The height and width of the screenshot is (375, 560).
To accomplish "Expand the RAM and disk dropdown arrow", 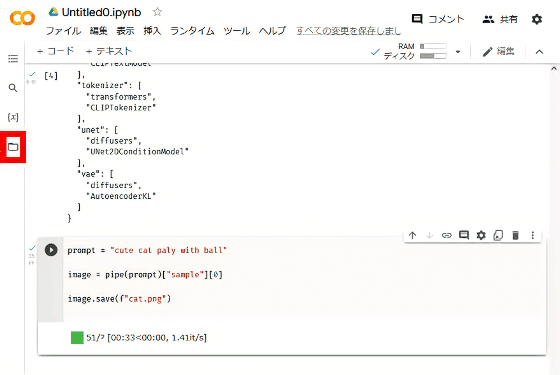I will [458, 52].
